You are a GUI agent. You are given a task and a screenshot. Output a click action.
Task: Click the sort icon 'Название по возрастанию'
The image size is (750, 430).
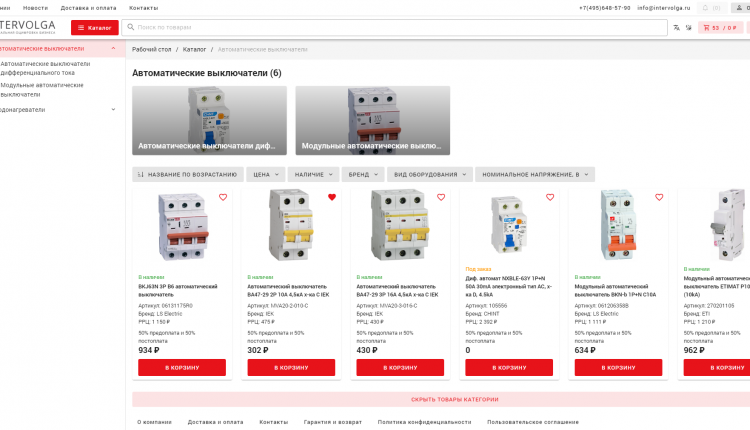point(141,174)
